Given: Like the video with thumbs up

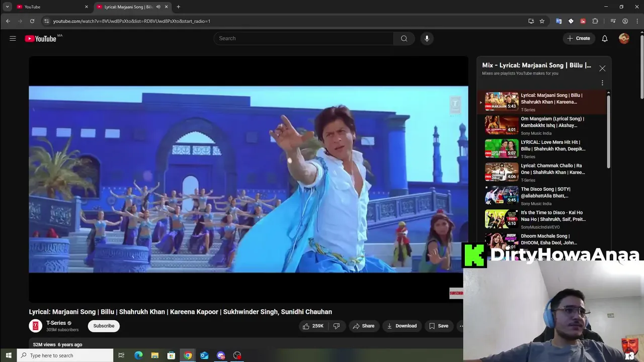Looking at the screenshot, I should [312, 326].
